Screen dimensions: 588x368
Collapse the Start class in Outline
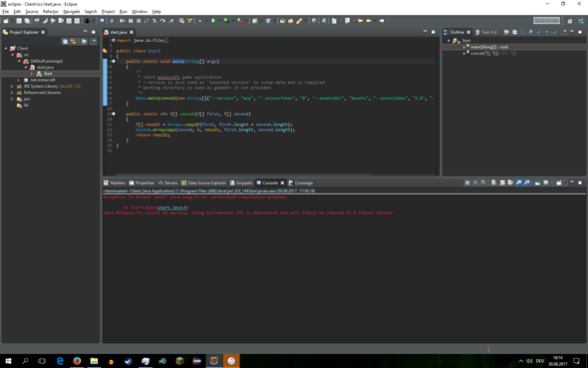448,41
